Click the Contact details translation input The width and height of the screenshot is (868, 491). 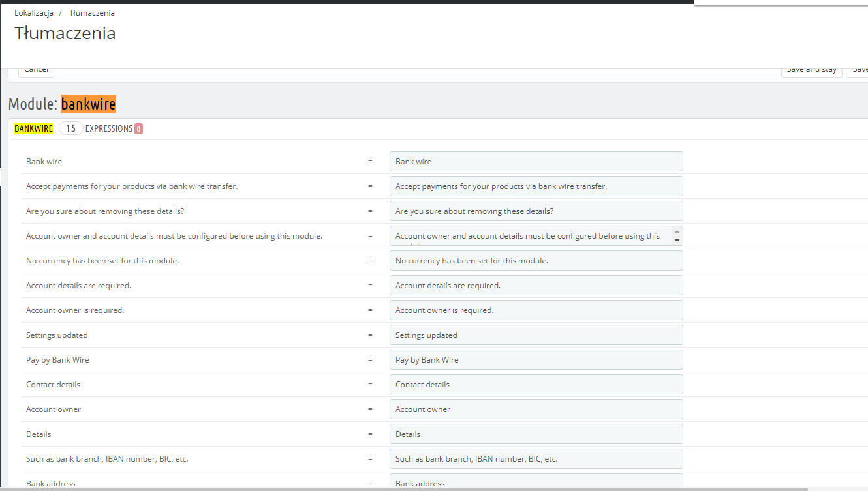[x=536, y=385]
